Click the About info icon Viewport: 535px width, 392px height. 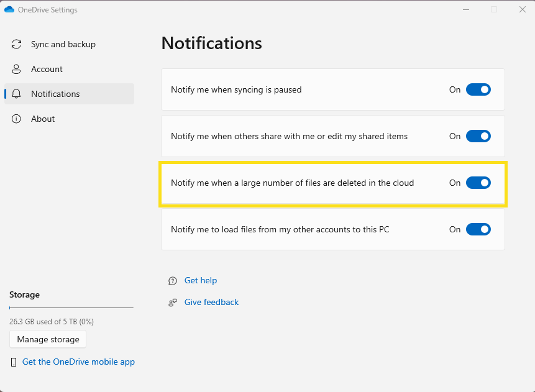(x=16, y=119)
